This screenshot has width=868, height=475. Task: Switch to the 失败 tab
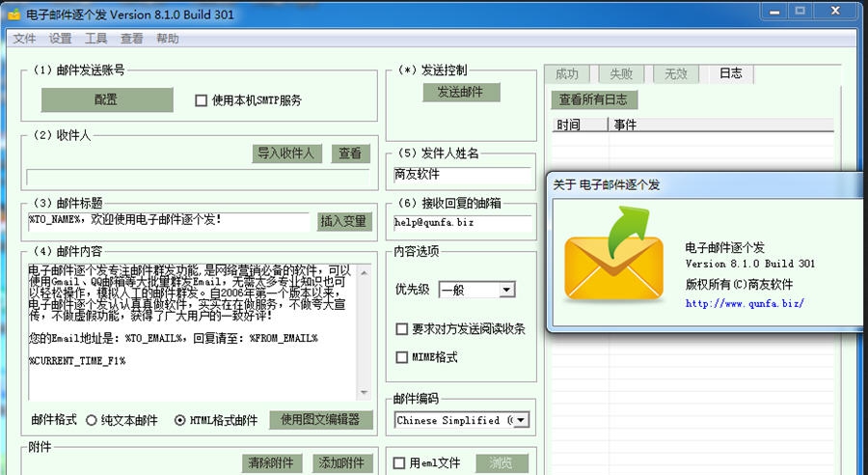coord(621,73)
